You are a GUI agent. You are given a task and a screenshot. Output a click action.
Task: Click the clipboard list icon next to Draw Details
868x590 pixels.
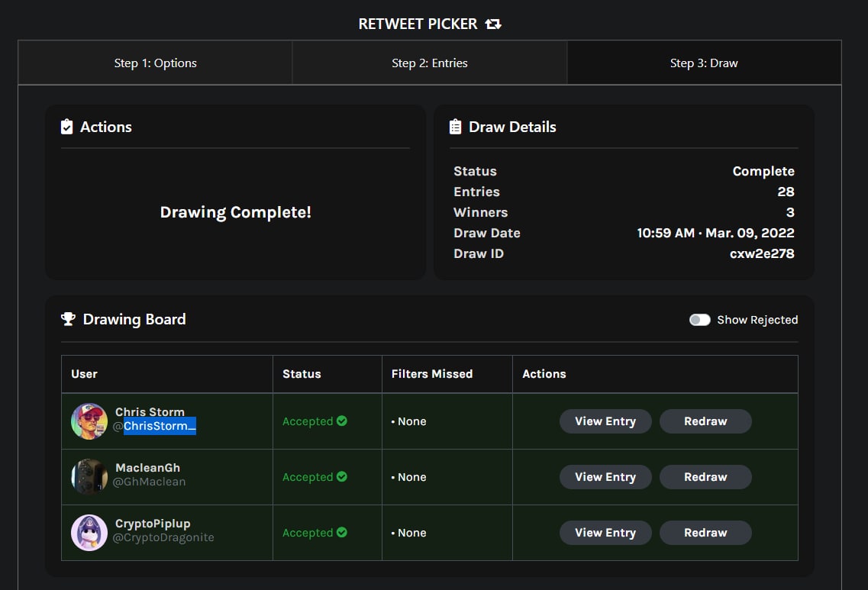tap(455, 127)
